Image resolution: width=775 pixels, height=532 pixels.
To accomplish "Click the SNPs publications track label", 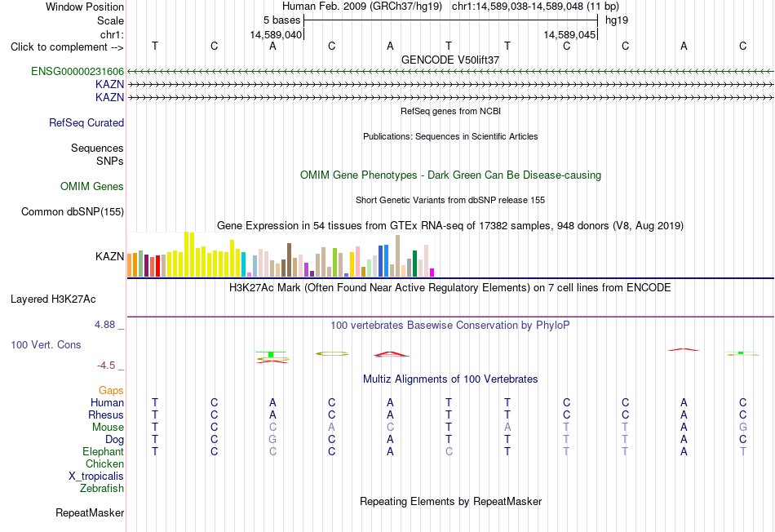I will tap(110, 162).
